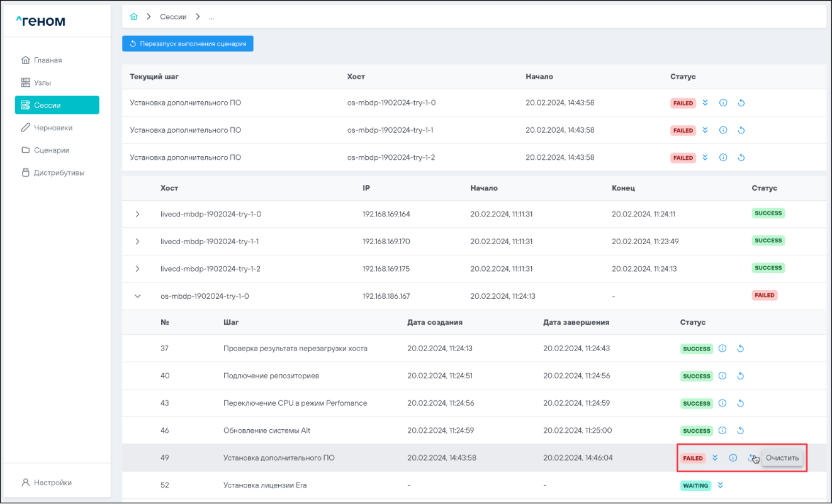
Task: Open Узлы in sidebar
Action: tap(42, 82)
